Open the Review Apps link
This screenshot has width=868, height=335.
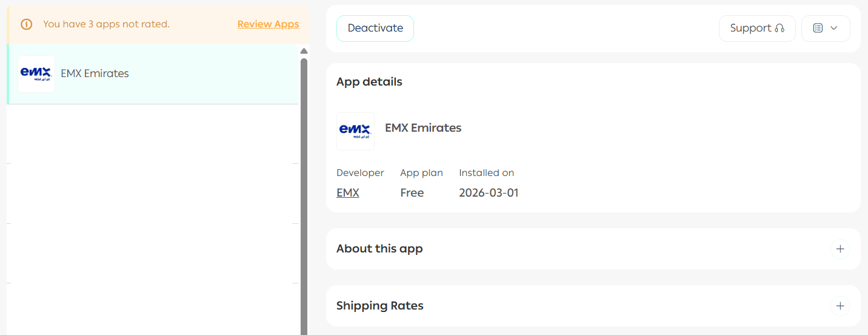click(x=268, y=24)
